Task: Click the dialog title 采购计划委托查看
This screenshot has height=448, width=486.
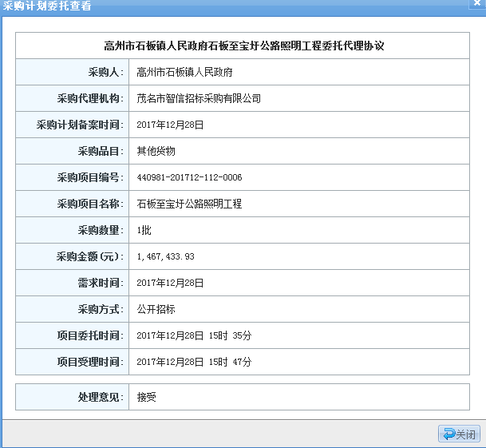Action: tap(47, 6)
